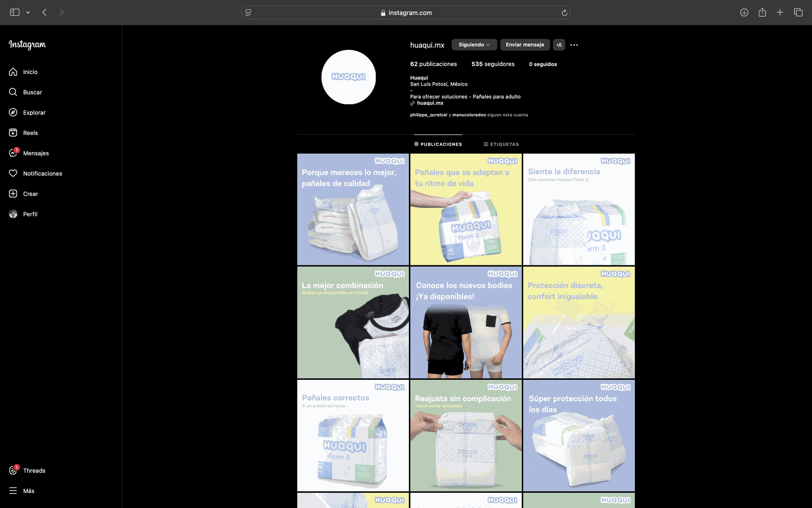
Task: Open the Threads icon in sidebar
Action: [x=13, y=471]
